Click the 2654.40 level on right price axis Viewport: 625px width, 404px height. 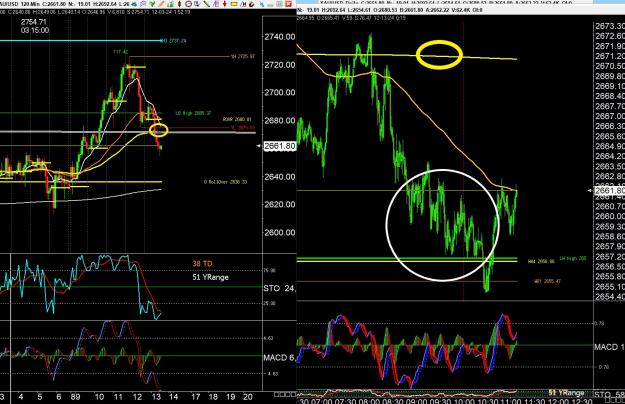610,297
